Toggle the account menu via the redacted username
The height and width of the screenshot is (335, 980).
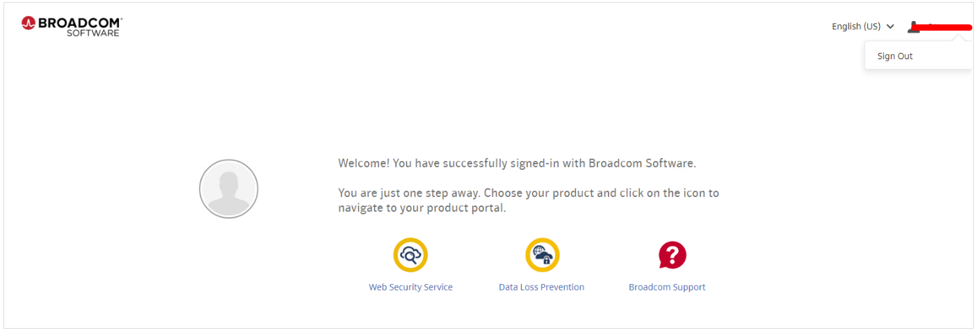click(x=942, y=27)
